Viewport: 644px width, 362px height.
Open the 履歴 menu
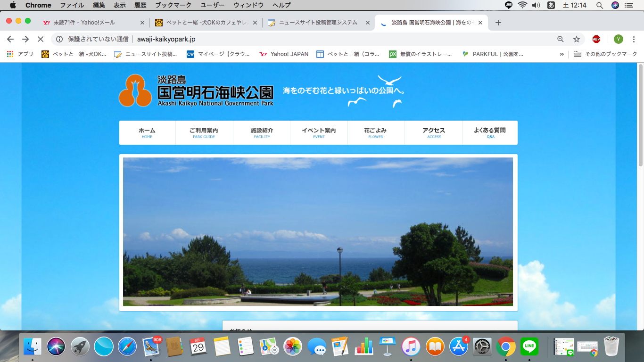140,5
